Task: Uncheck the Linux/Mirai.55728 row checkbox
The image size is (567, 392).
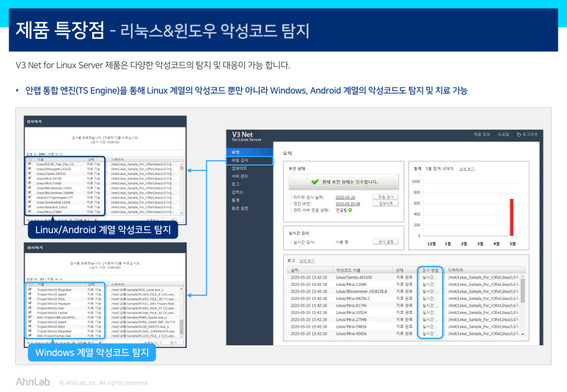Action: (29, 178)
